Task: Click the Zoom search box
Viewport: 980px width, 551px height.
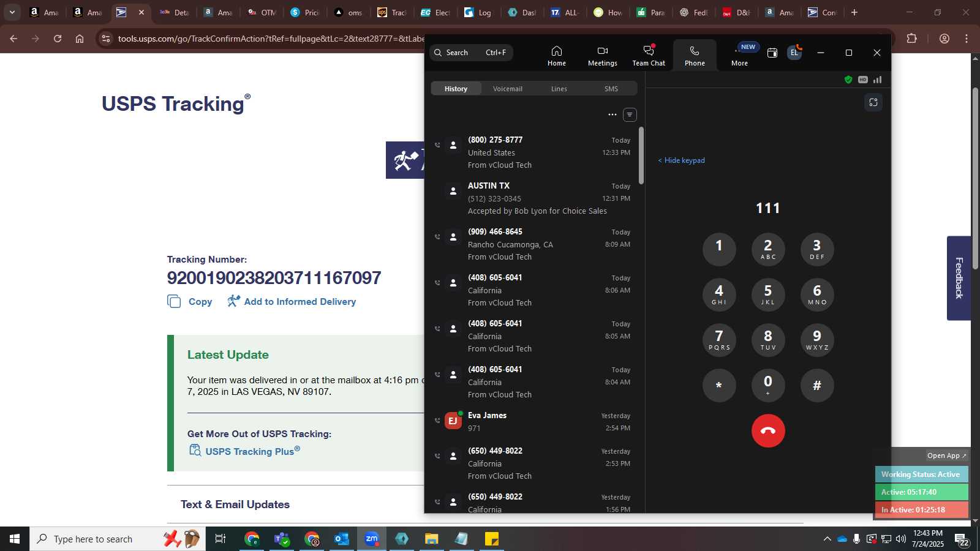Action: (x=471, y=53)
